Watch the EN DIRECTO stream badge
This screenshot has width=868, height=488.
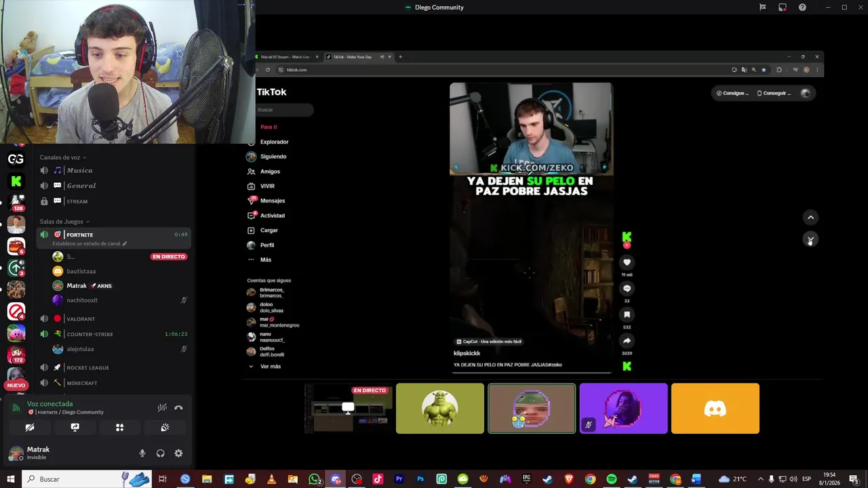(169, 257)
